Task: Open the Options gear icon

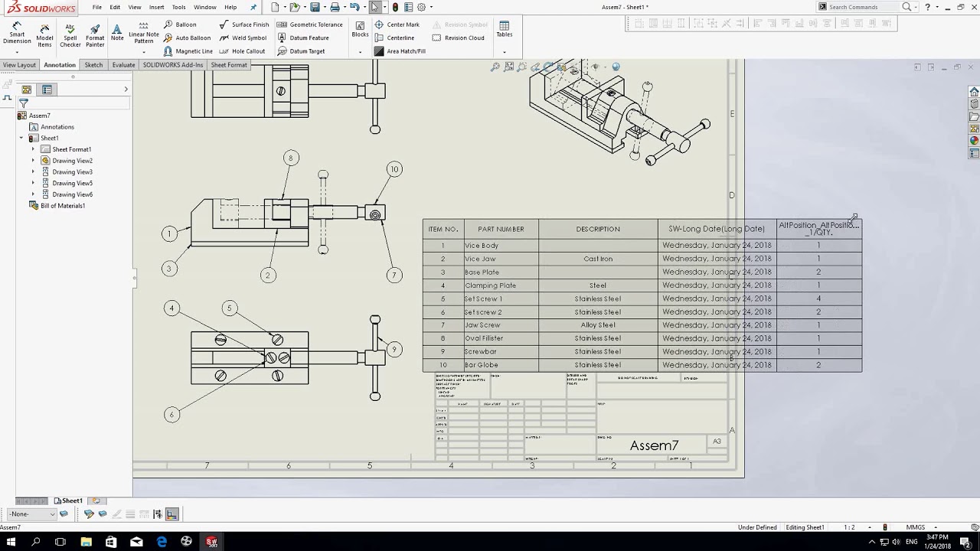Action: point(421,7)
